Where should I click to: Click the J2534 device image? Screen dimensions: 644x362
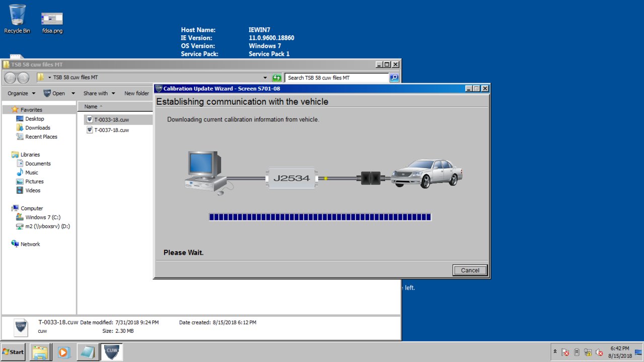292,178
